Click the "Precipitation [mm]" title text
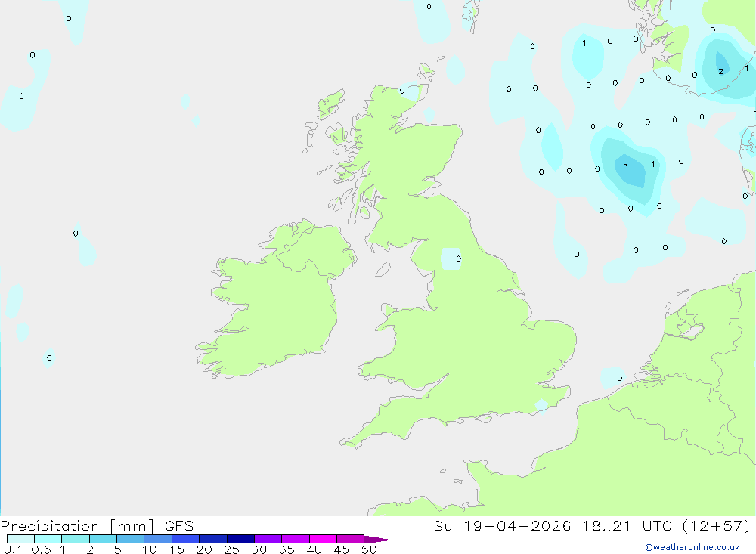Image resolution: width=756 pixels, height=554 pixels. tap(78, 526)
